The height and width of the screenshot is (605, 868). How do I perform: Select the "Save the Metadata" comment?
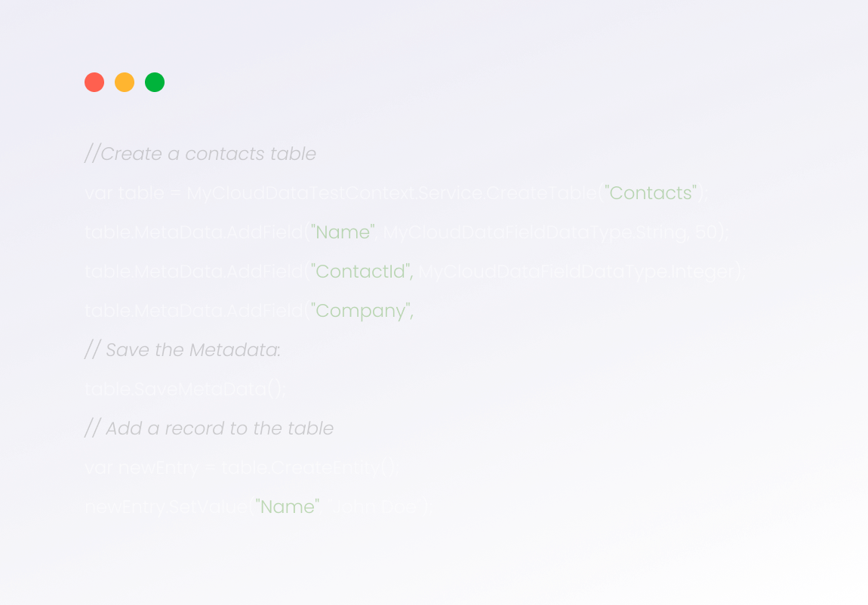tap(181, 350)
